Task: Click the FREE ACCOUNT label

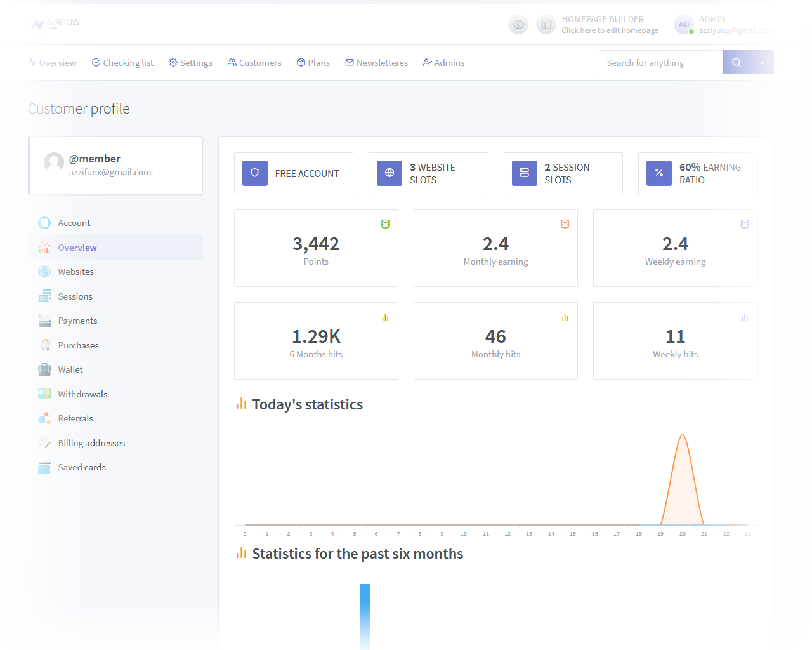Action: point(307,174)
